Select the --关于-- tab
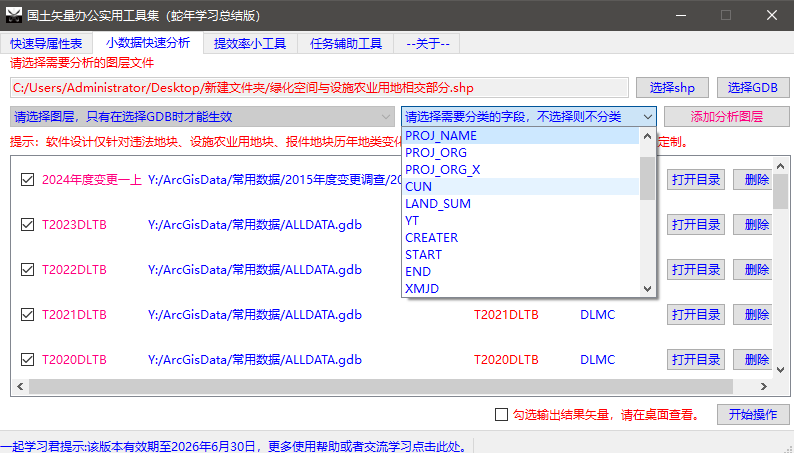 pos(428,44)
